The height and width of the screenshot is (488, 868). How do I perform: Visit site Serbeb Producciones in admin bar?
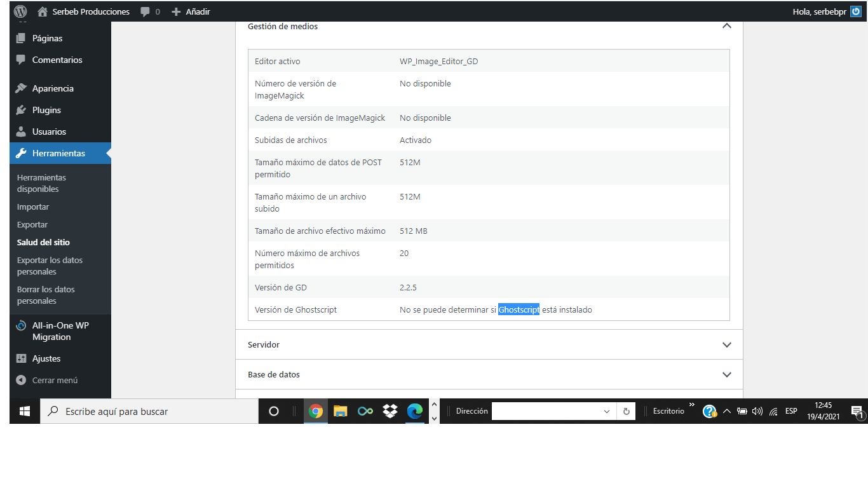point(83,11)
